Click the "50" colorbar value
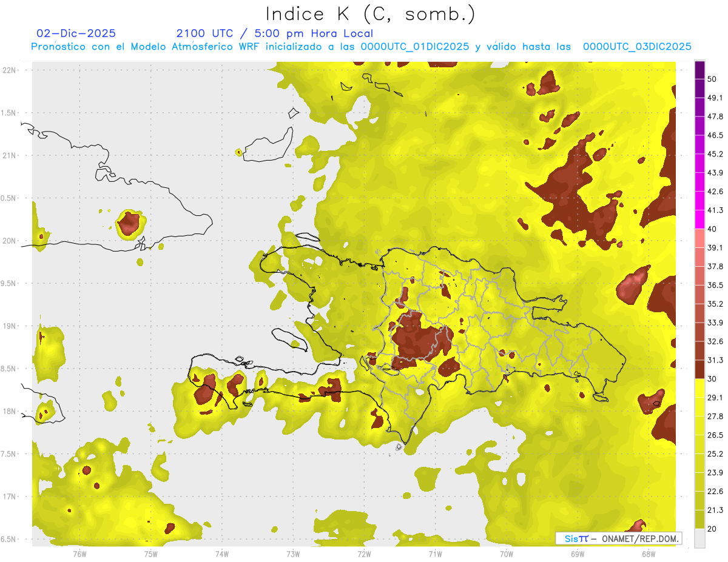 pos(713,79)
